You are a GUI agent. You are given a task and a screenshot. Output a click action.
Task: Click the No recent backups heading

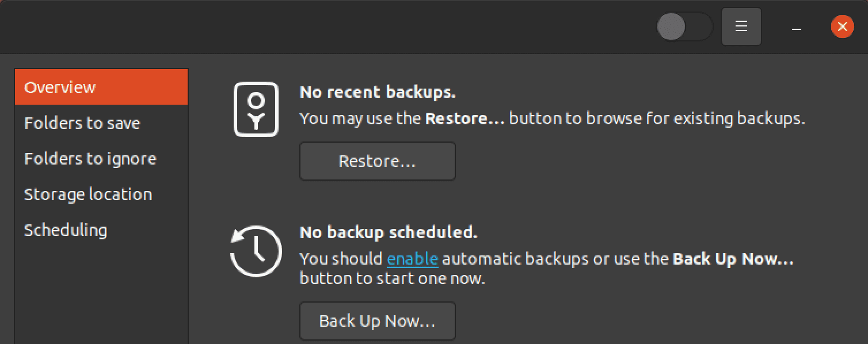click(x=378, y=92)
